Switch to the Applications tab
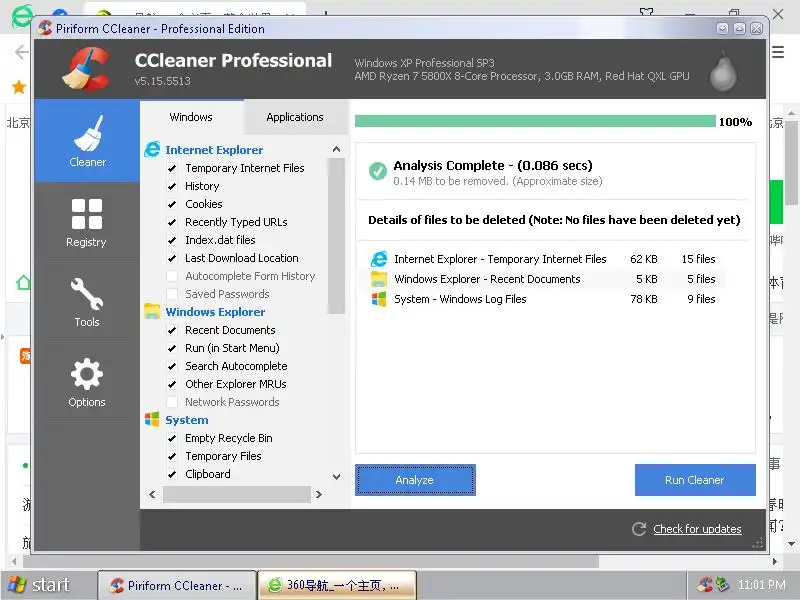 (x=295, y=117)
